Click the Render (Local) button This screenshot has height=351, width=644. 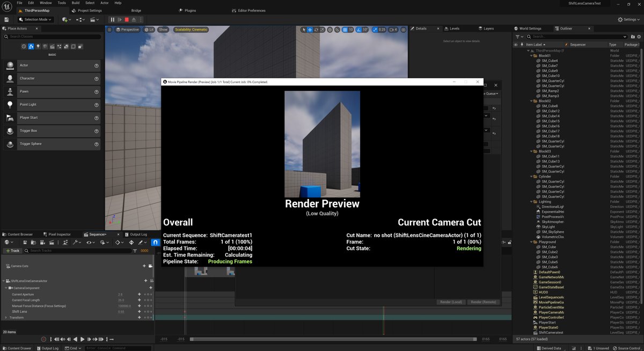[451, 302]
